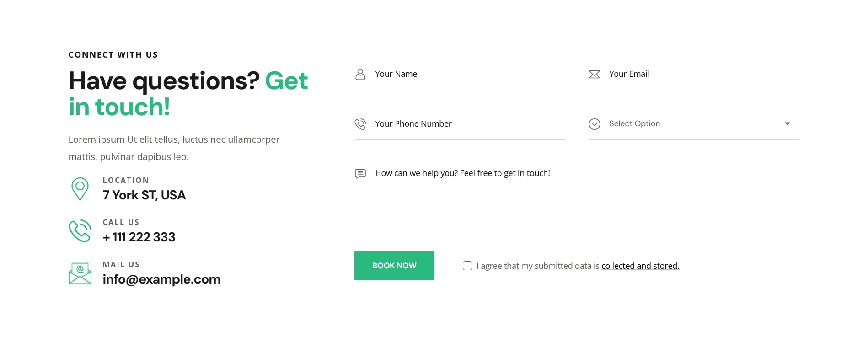Image resolution: width=868 pixels, height=337 pixels.
Task: Click the info@example.com email address
Action: tap(161, 279)
